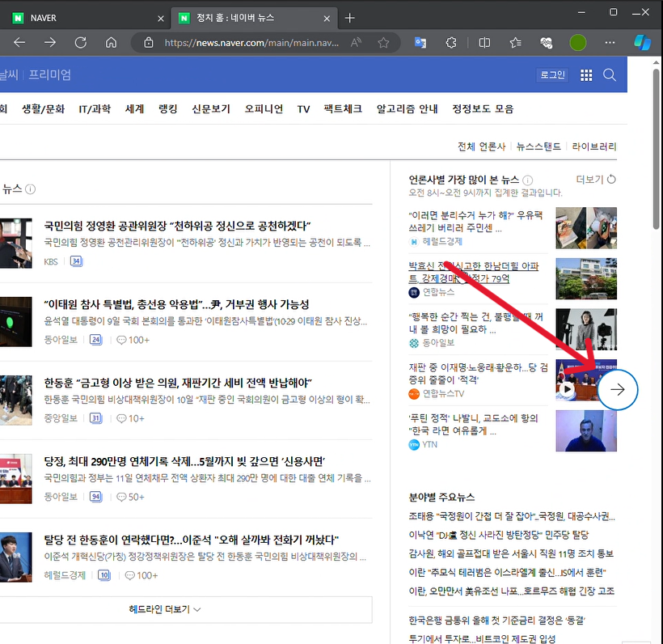The width and height of the screenshot is (663, 644).
Task: Show info about 언론사별 가장 많이 본 뉴스
Action: pyautogui.click(x=528, y=180)
